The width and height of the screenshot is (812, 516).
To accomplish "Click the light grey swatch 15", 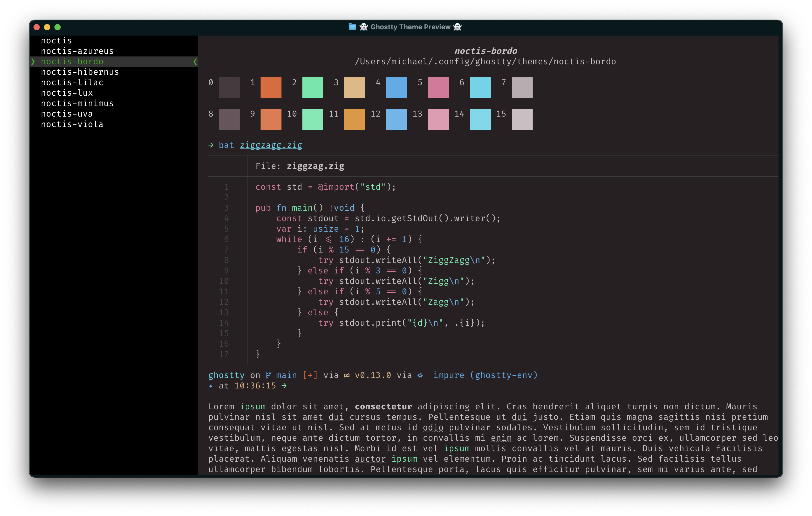I will [x=522, y=119].
